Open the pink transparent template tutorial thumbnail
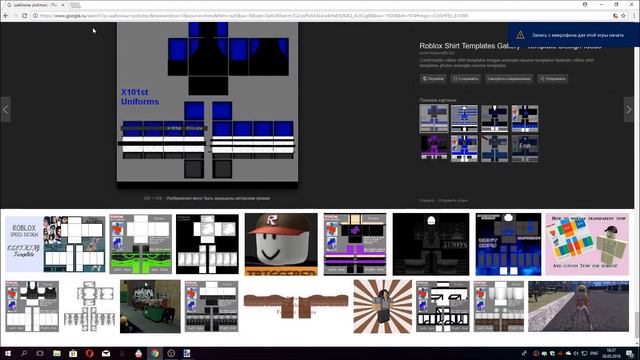The width and height of the screenshot is (640, 360). click(587, 244)
